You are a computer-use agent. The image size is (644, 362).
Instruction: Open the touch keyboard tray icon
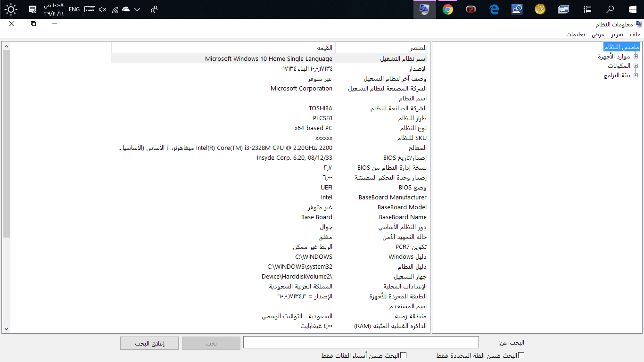point(90,9)
